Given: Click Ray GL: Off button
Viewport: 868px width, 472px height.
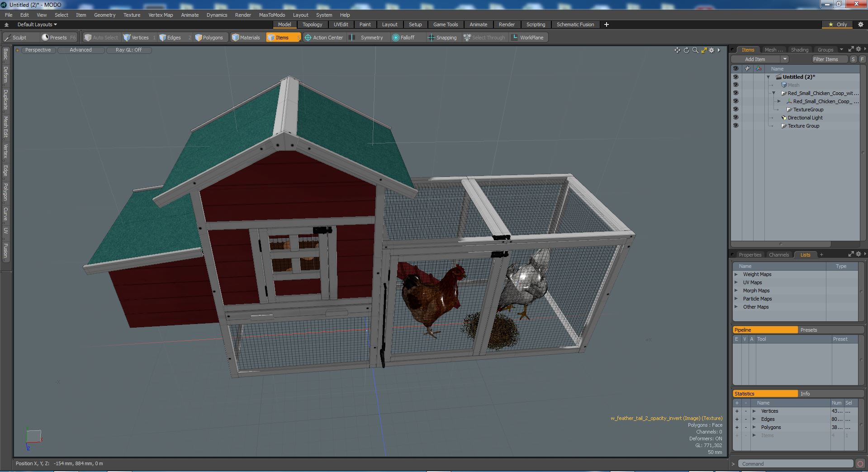Looking at the screenshot, I should pyautogui.click(x=128, y=50).
